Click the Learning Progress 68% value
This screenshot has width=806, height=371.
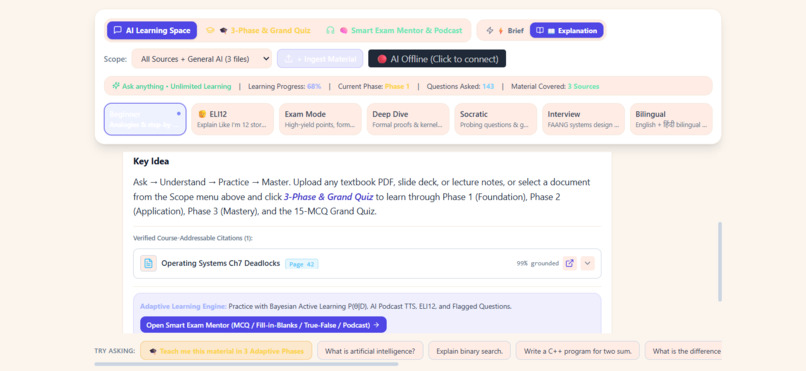pyautogui.click(x=314, y=86)
